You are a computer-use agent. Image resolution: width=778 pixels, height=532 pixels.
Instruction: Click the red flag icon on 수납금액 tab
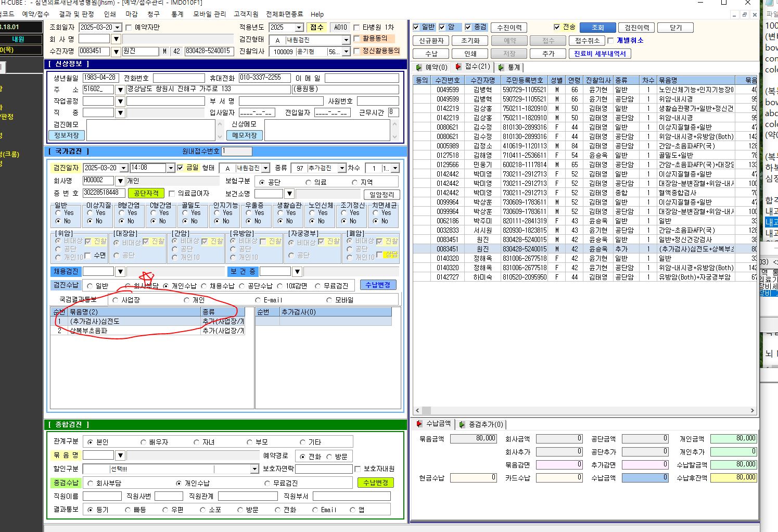[419, 424]
